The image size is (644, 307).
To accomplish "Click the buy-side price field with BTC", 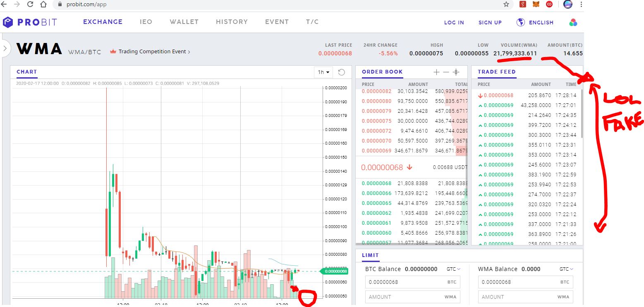I will 413,282.
